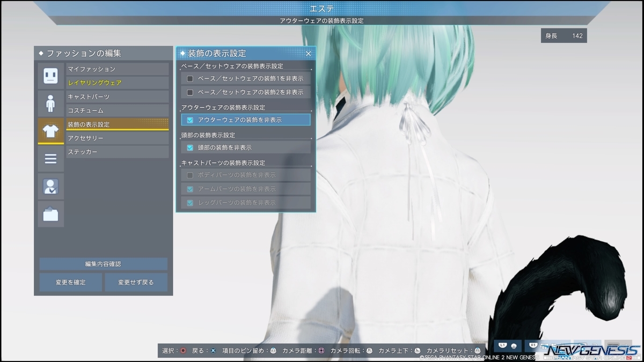This screenshot has width=644, height=362.
Task: Click the エステ title text
Action: pyautogui.click(x=321, y=9)
